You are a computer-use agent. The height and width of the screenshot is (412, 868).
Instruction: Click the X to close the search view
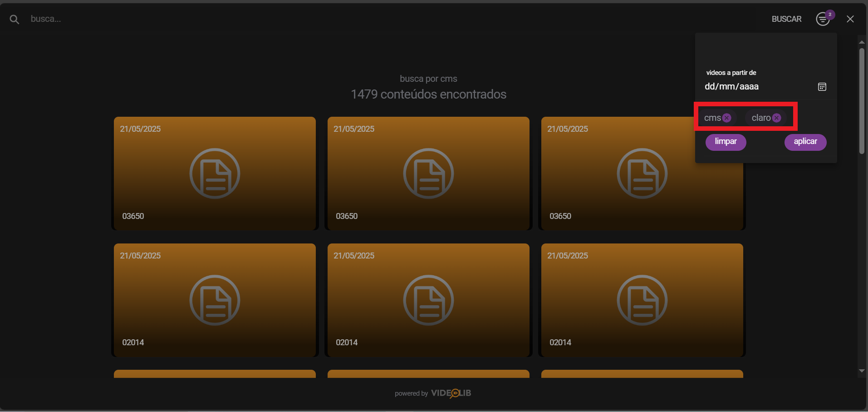point(851,19)
